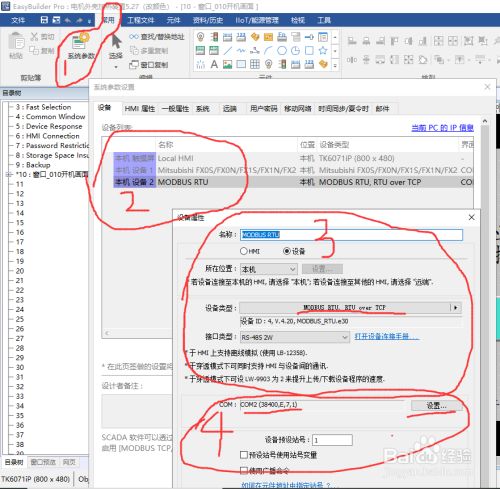Screen dimensions: 500x489
Task: Click scroll-up arrow of system parameters dialog
Action: point(485,121)
